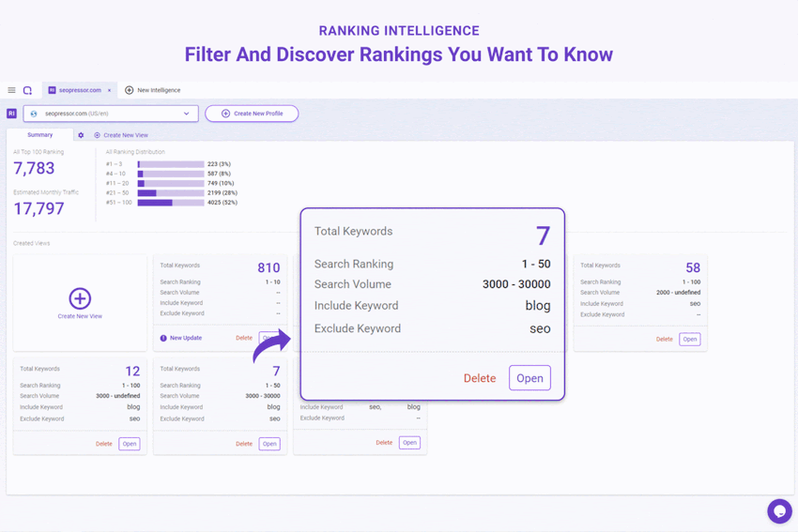
Task: Open the 12 total keywords view
Action: tap(130, 444)
